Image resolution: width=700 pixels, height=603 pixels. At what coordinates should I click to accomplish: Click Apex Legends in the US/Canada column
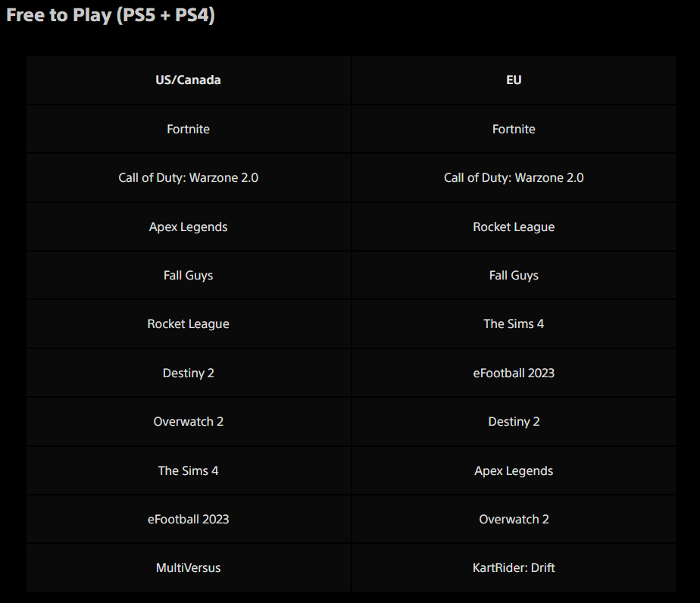(188, 227)
